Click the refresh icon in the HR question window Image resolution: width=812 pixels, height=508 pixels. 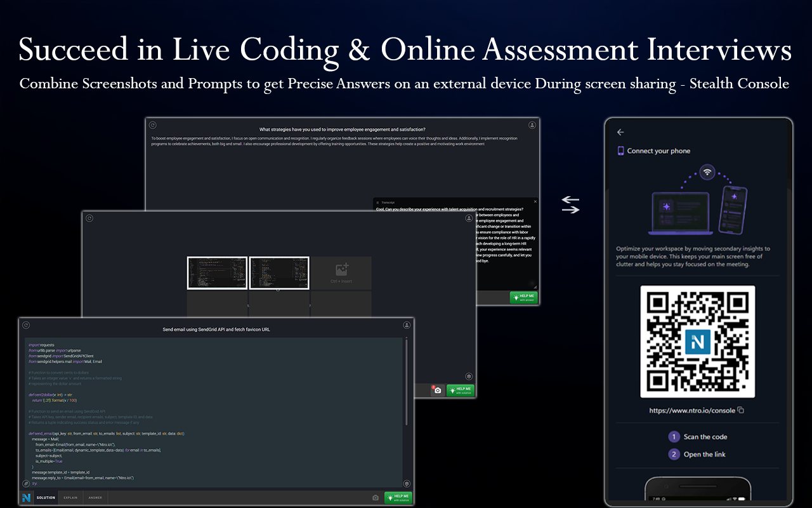[153, 125]
